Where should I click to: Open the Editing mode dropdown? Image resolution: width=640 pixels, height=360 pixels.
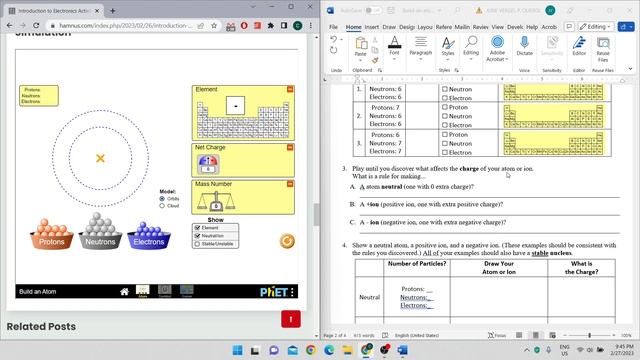click(x=596, y=27)
